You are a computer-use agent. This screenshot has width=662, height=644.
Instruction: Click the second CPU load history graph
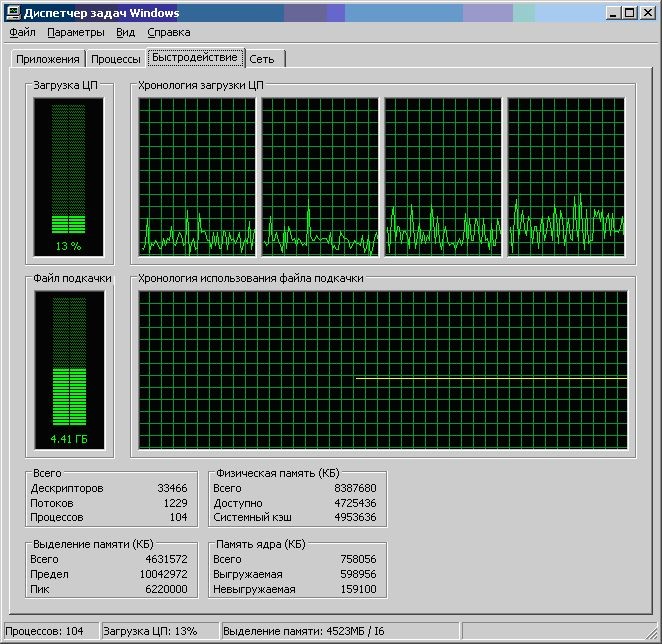(x=320, y=177)
